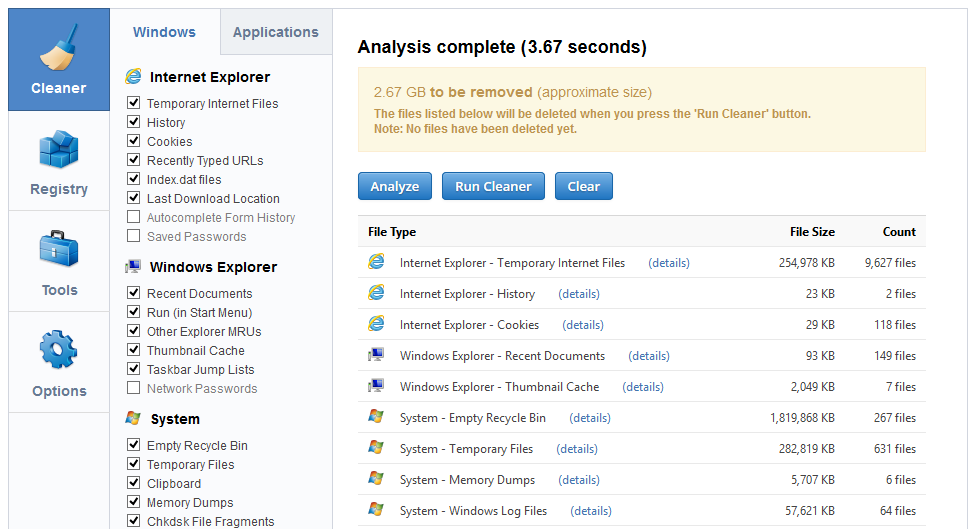The width and height of the screenshot is (977, 529).
Task: Open details for Empty Recycle Bin
Action: (x=590, y=418)
